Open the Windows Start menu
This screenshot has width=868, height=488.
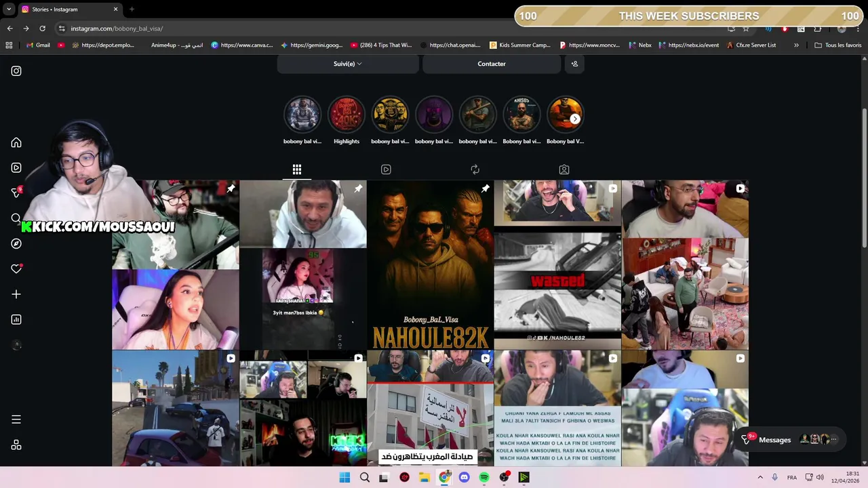(344, 477)
